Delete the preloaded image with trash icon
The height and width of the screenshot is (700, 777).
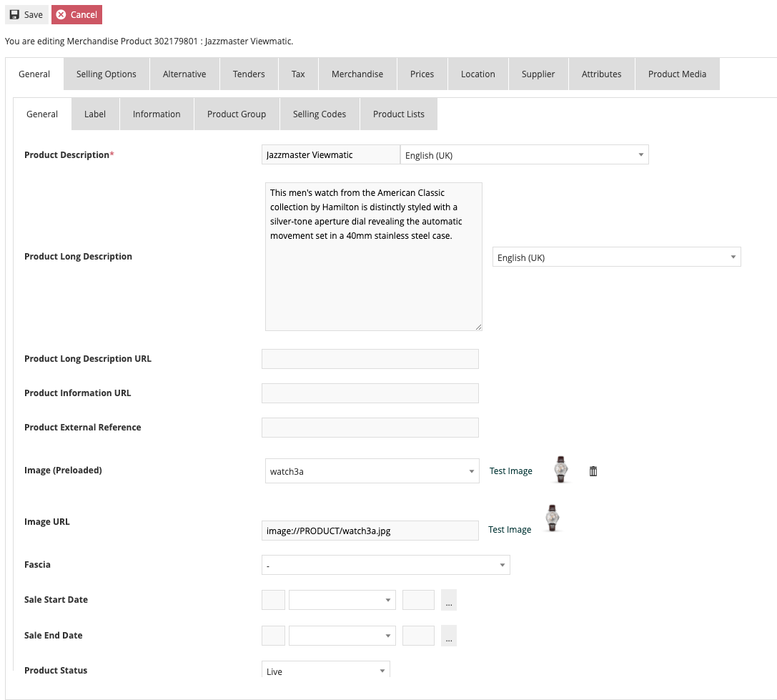pos(593,471)
